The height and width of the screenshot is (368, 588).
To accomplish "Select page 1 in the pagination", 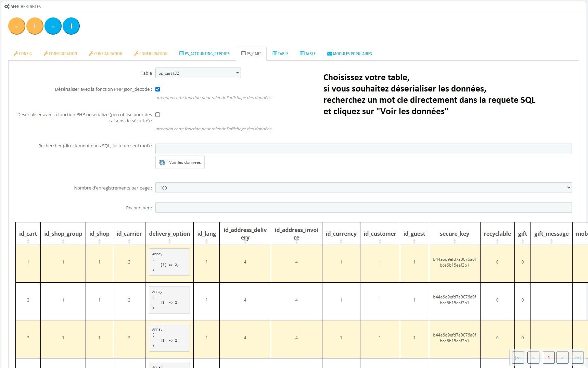I will (x=549, y=358).
